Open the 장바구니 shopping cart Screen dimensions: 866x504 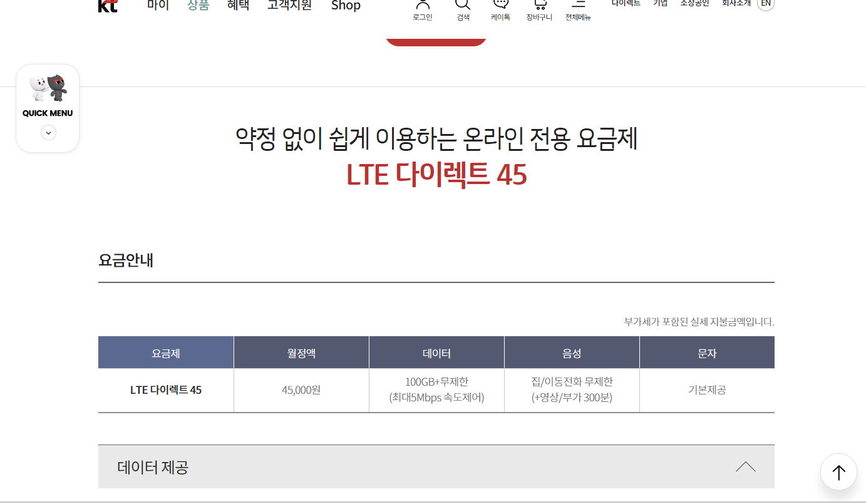tap(539, 10)
